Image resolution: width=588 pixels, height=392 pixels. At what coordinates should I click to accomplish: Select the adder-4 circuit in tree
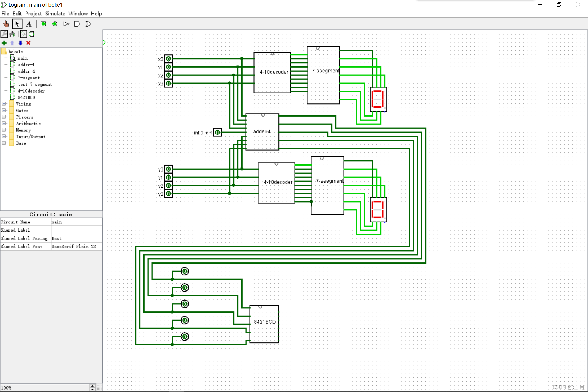click(26, 71)
